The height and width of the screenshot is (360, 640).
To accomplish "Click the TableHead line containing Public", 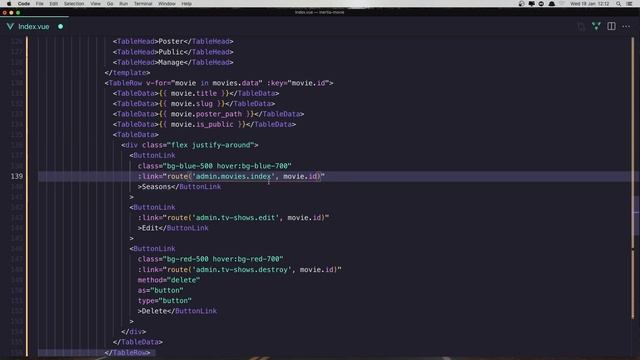I will tap(173, 52).
